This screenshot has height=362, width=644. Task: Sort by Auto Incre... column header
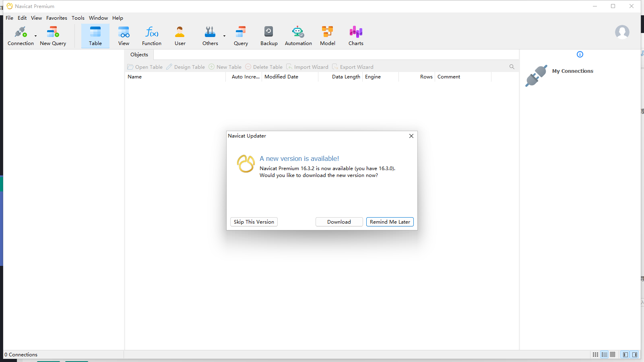tap(244, 77)
